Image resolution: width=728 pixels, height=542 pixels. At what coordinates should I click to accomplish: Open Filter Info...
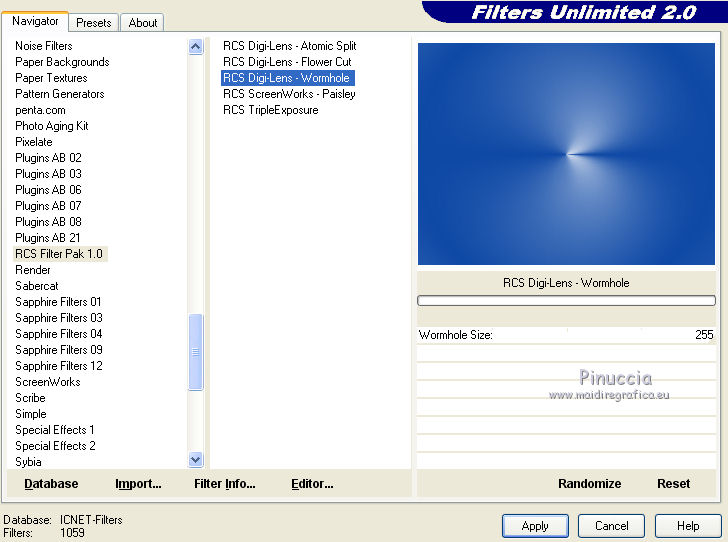click(x=225, y=483)
